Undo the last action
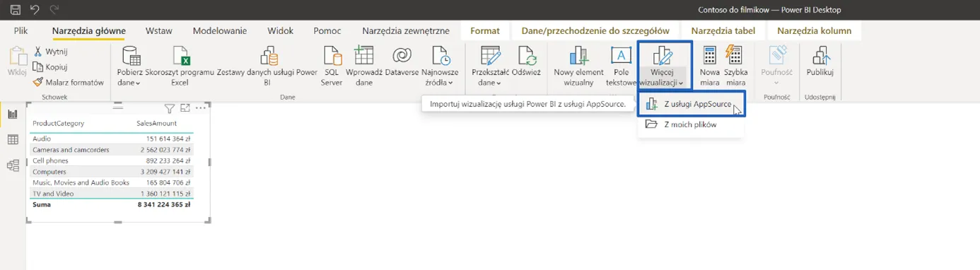980x270 pixels. pyautogui.click(x=34, y=10)
